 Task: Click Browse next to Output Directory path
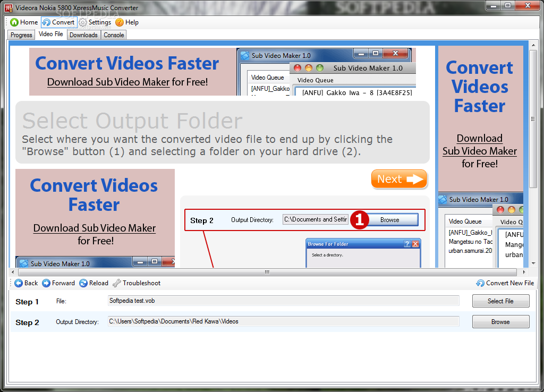[x=500, y=321]
